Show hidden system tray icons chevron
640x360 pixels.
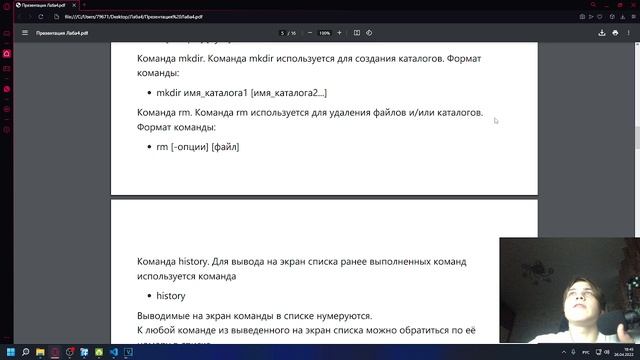(564, 352)
